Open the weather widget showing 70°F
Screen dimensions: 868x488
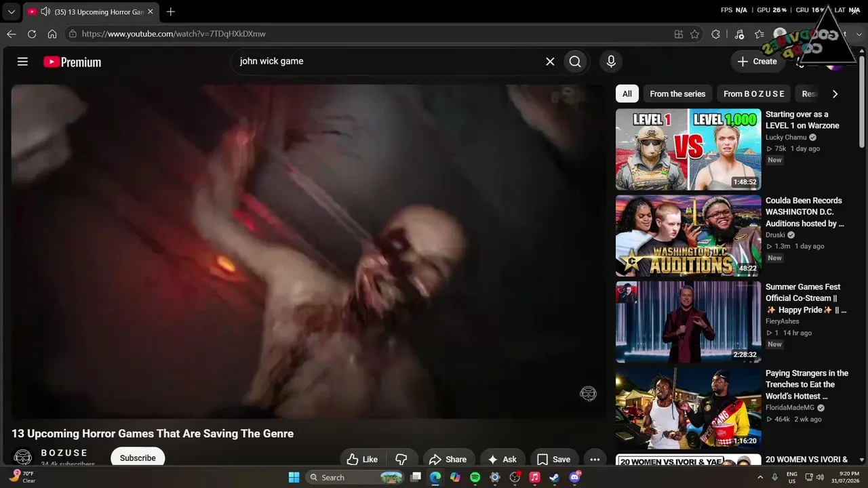(x=22, y=476)
